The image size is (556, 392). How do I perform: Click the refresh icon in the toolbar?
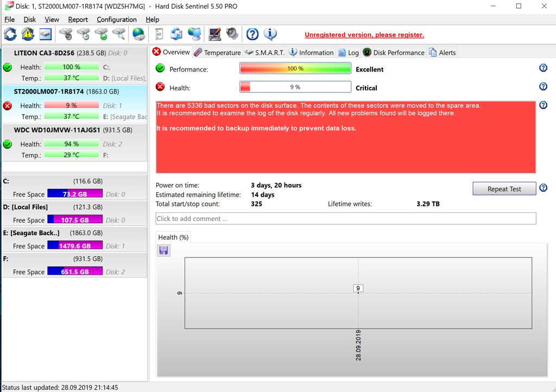tap(10, 34)
